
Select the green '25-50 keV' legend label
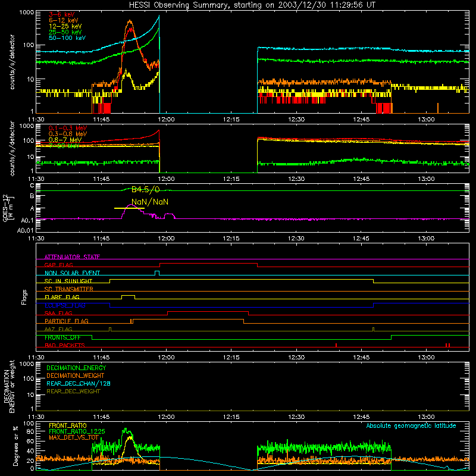(65, 32)
